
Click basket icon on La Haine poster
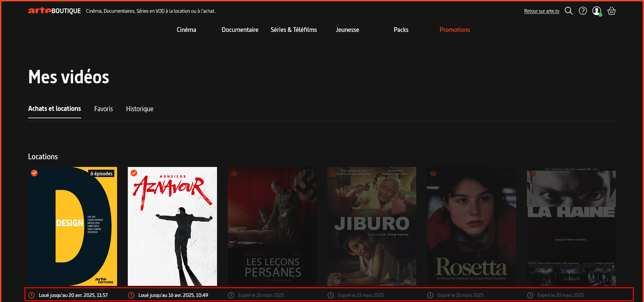click(x=533, y=173)
